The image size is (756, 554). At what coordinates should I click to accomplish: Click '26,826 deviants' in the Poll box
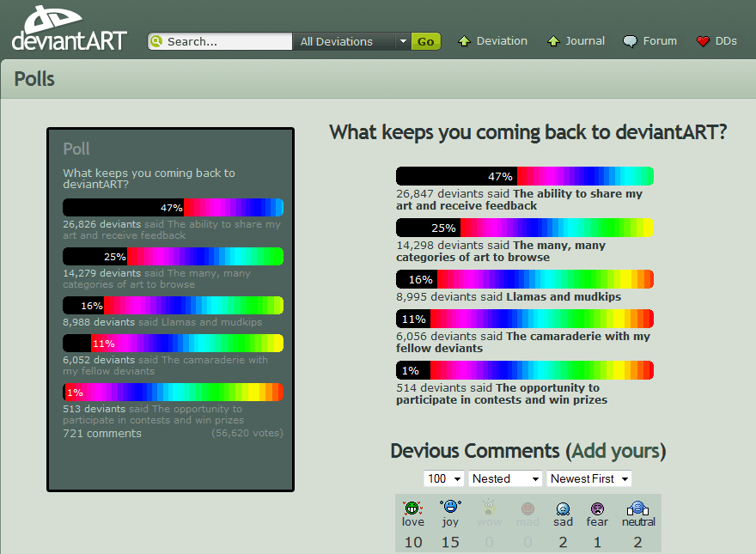(101, 224)
